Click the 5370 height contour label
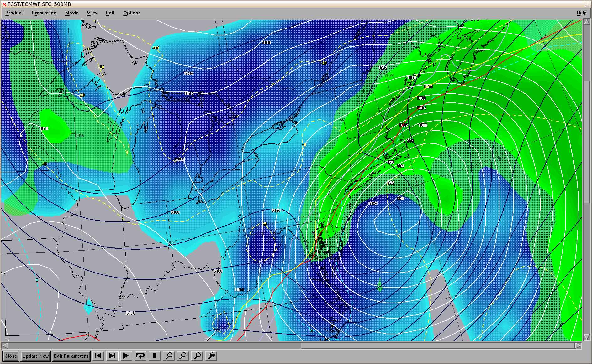592x364 pixels. (x=179, y=159)
